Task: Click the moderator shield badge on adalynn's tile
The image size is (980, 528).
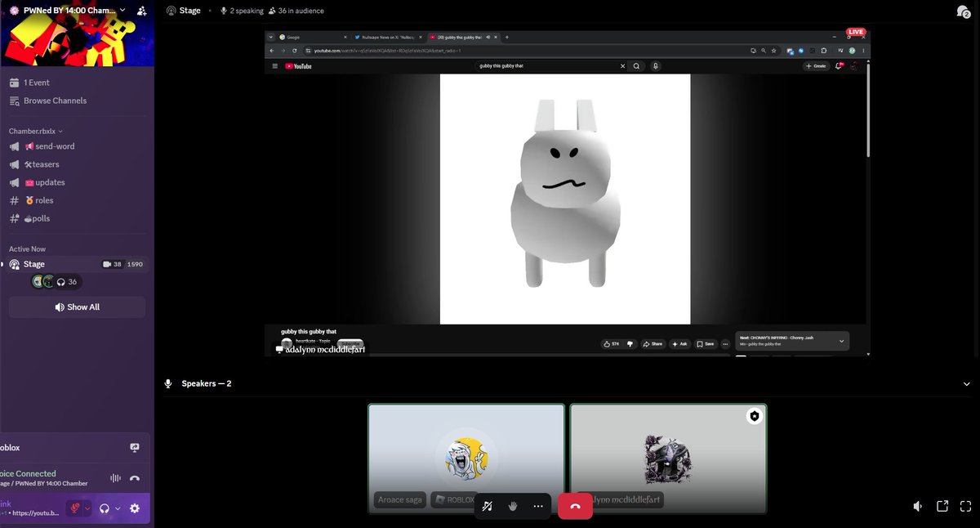Action: [755, 416]
